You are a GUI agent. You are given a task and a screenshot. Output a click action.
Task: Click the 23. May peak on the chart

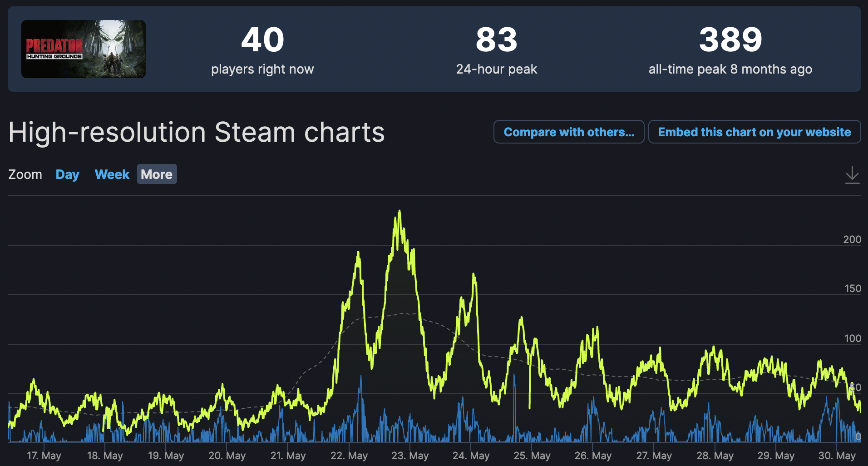[399, 211]
